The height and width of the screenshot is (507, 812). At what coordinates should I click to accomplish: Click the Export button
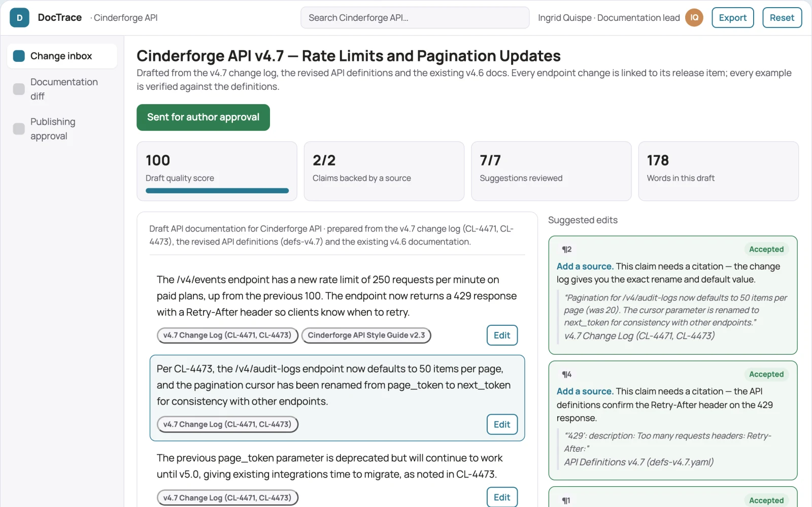(732, 18)
